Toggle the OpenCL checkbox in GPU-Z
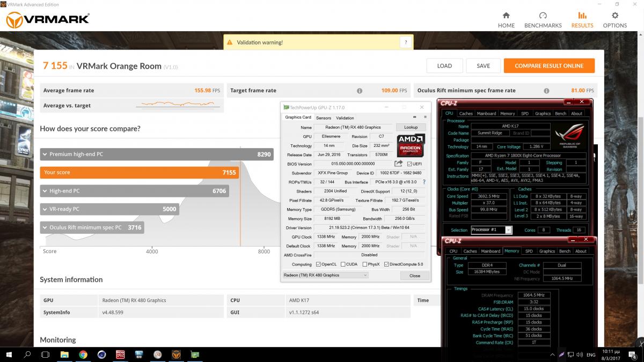The height and width of the screenshot is (362, 644). coord(319,264)
